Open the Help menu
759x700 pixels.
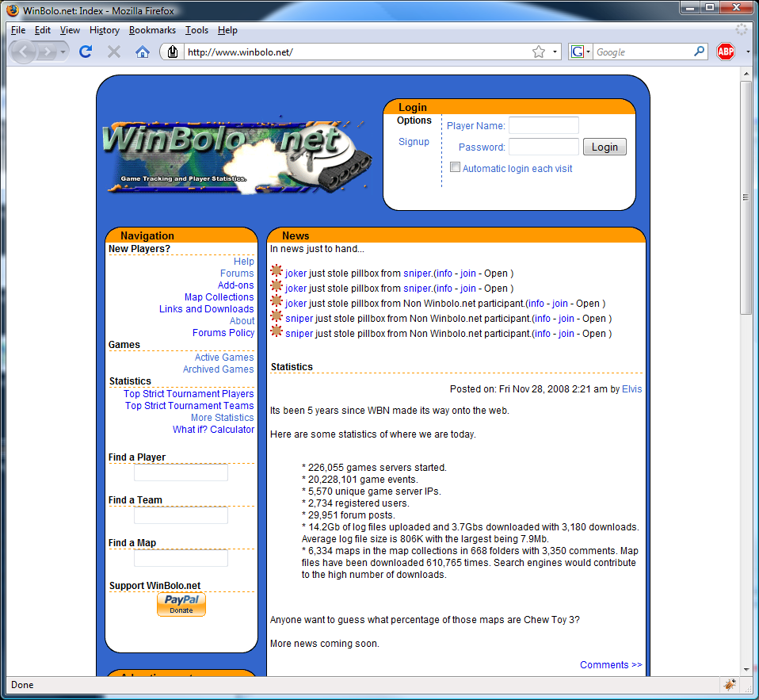227,30
